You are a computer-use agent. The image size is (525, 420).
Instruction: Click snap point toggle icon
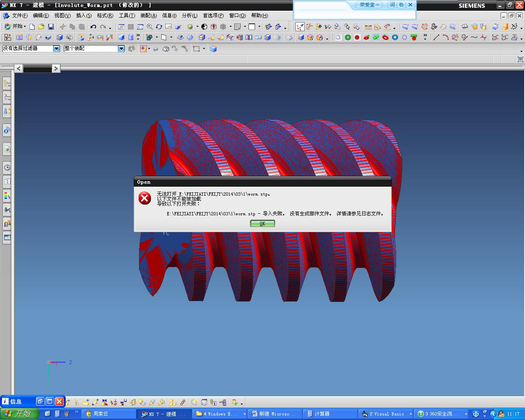click(144, 49)
